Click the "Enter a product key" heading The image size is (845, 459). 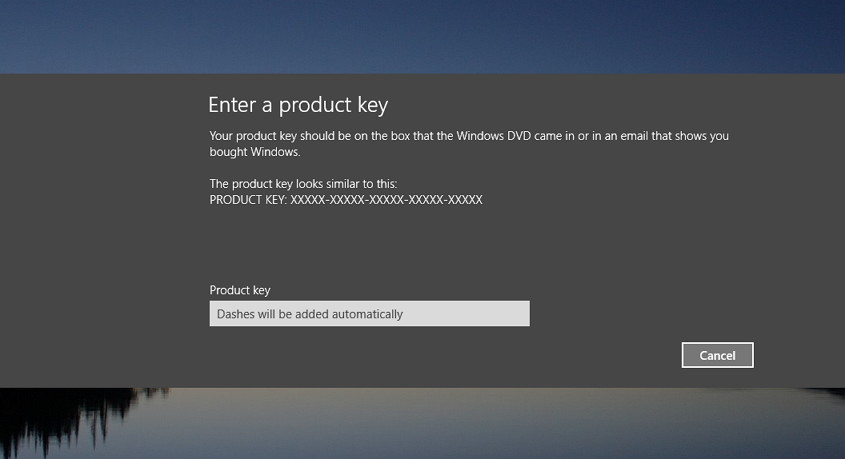coord(298,105)
